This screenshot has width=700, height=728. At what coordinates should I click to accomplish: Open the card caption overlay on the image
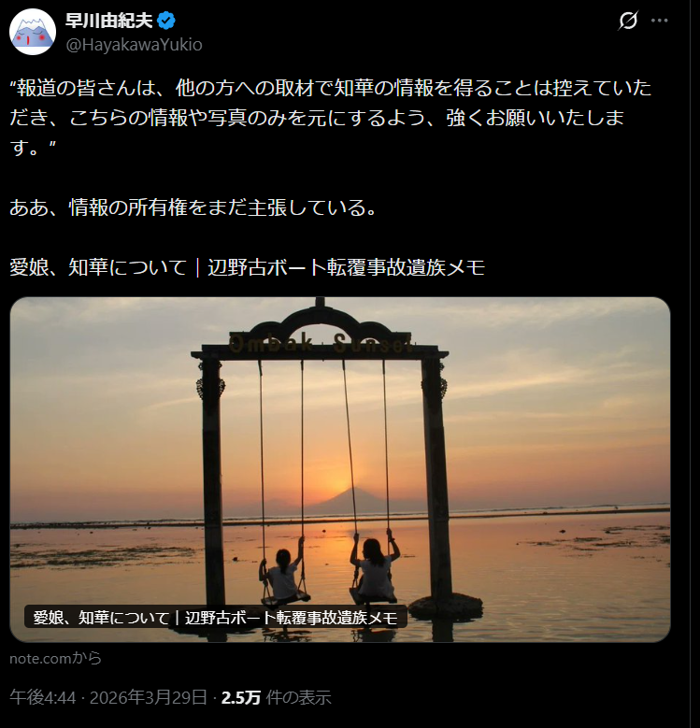point(215,618)
